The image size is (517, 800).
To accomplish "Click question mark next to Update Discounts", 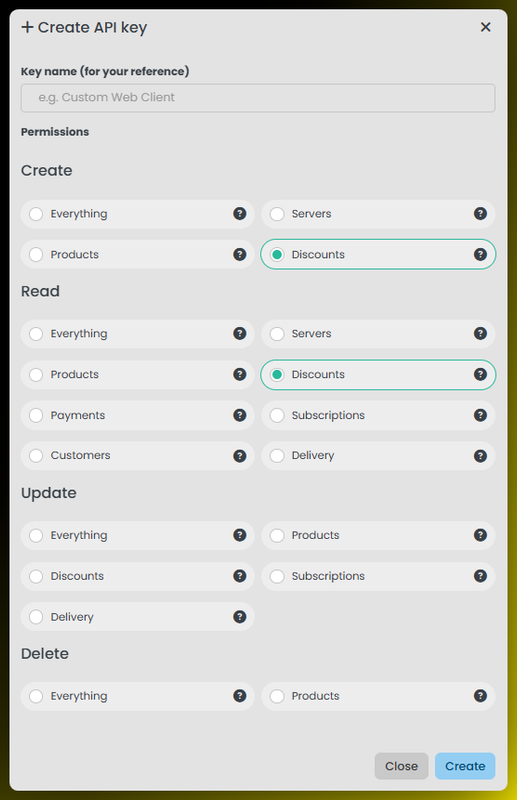I will [x=239, y=576].
